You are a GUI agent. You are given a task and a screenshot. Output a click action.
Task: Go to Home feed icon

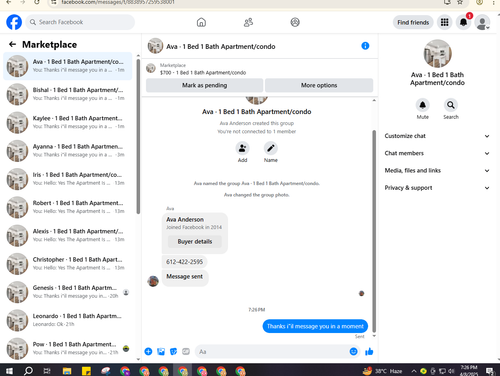click(x=201, y=22)
